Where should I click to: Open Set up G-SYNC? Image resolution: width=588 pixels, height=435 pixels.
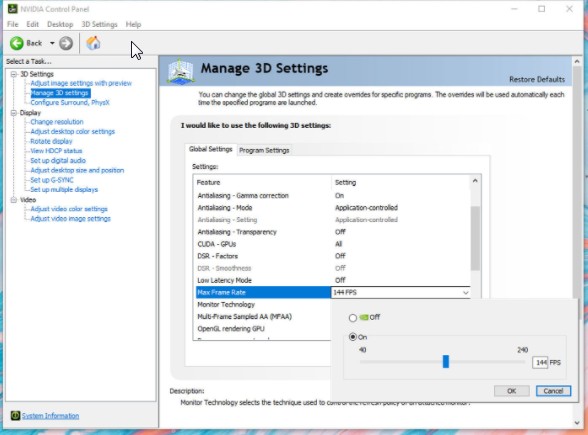tap(52, 180)
